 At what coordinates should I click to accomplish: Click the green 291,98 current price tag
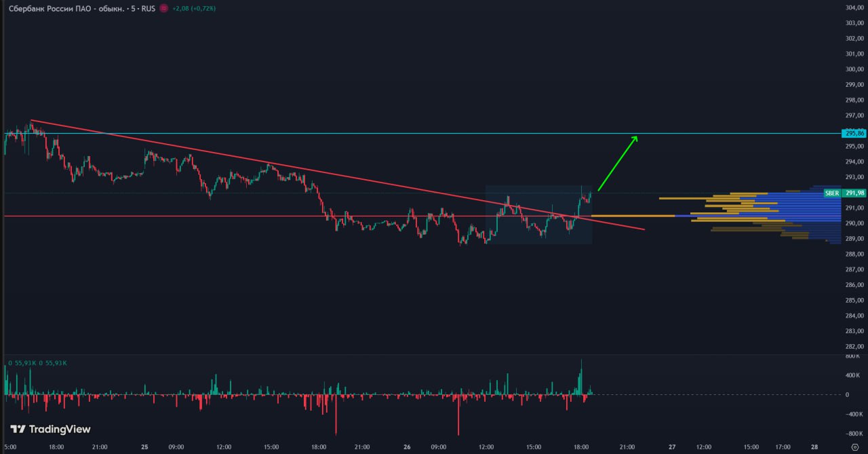coord(855,193)
